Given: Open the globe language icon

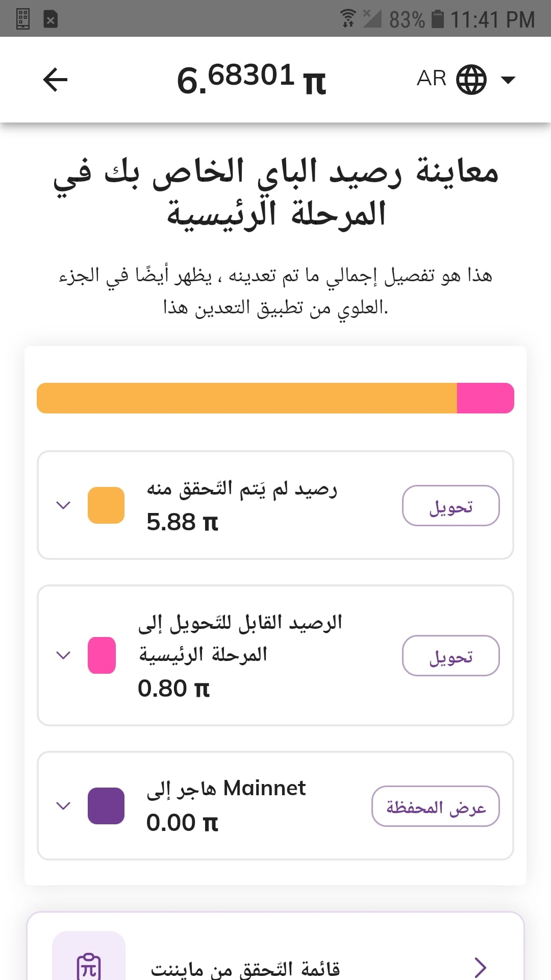Looking at the screenshot, I should (x=471, y=80).
